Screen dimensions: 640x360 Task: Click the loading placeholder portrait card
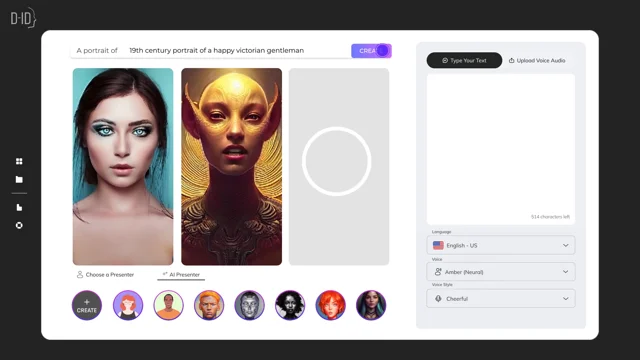click(339, 167)
